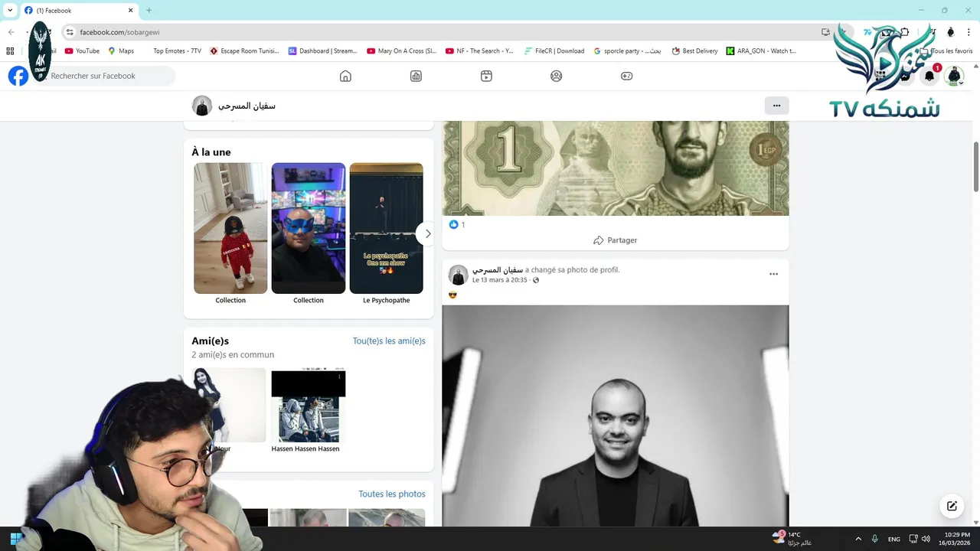Open the 1 EGP banknote image post

click(616, 168)
